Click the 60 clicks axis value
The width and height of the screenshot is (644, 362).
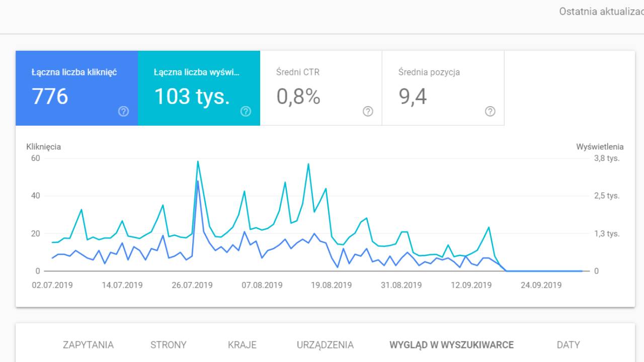[35, 158]
